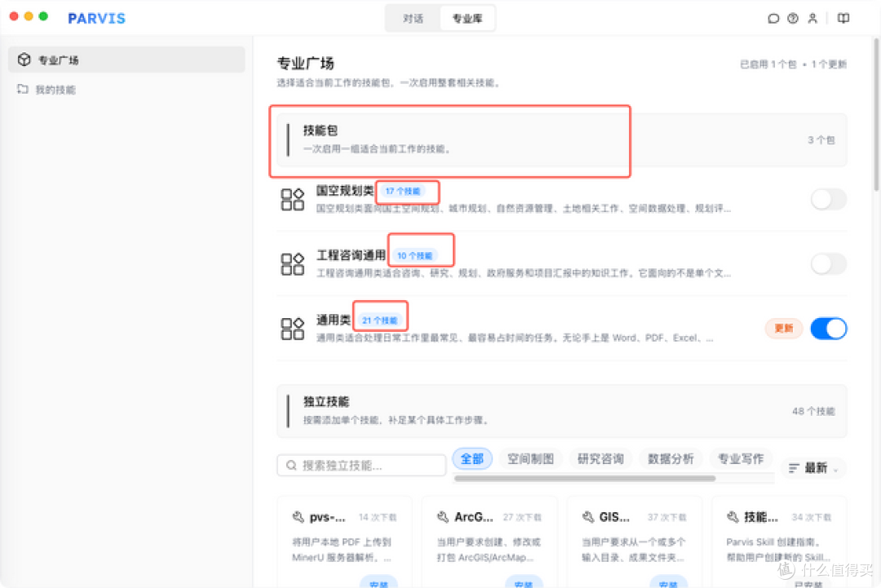Viewport: 881px width, 588px height.
Task: Click the tool icon on pvs- card
Action: (x=299, y=517)
